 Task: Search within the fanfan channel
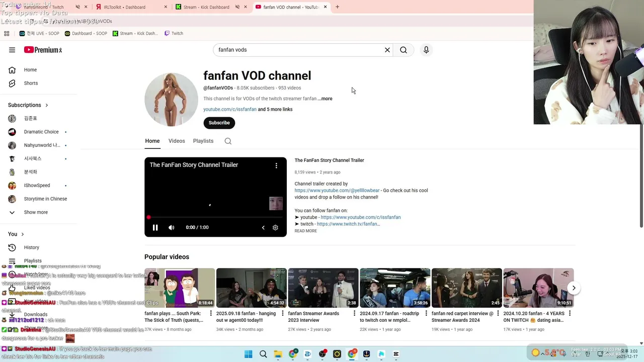(x=228, y=141)
